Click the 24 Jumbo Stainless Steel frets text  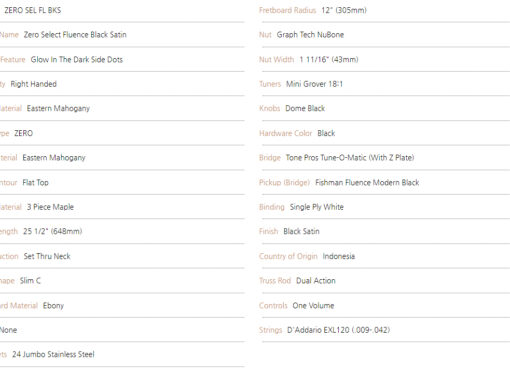click(x=53, y=354)
